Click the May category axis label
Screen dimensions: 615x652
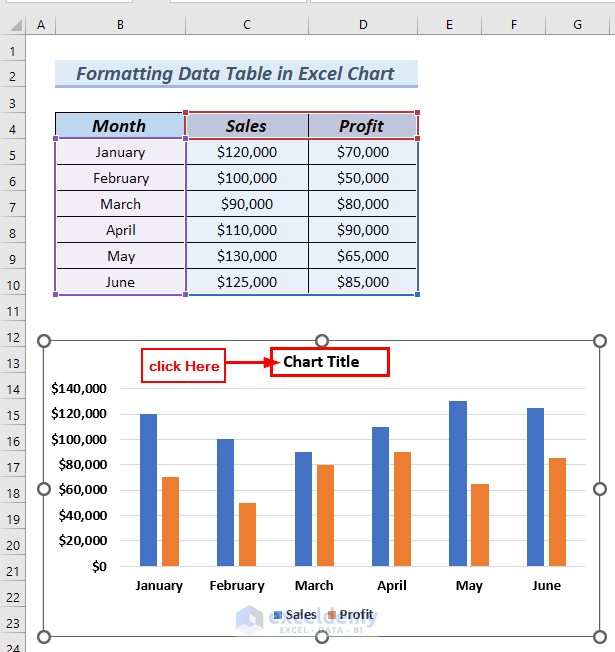(469, 585)
